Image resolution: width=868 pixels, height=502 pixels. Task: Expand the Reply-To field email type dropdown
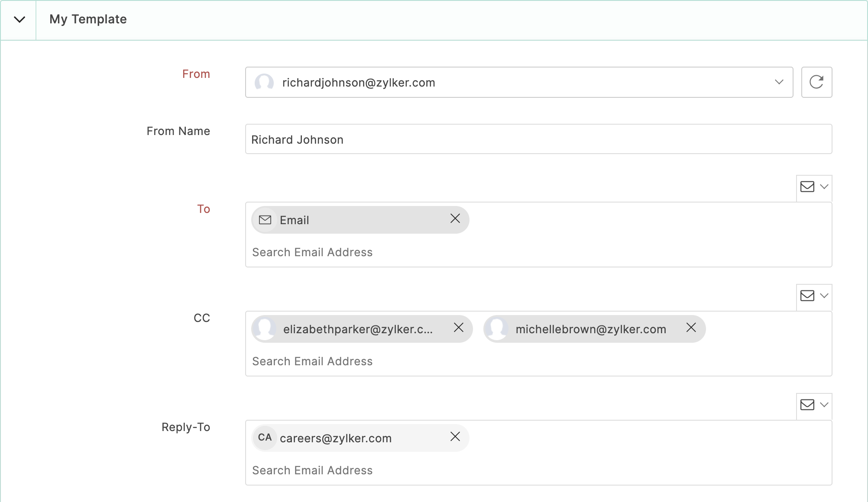click(x=815, y=405)
